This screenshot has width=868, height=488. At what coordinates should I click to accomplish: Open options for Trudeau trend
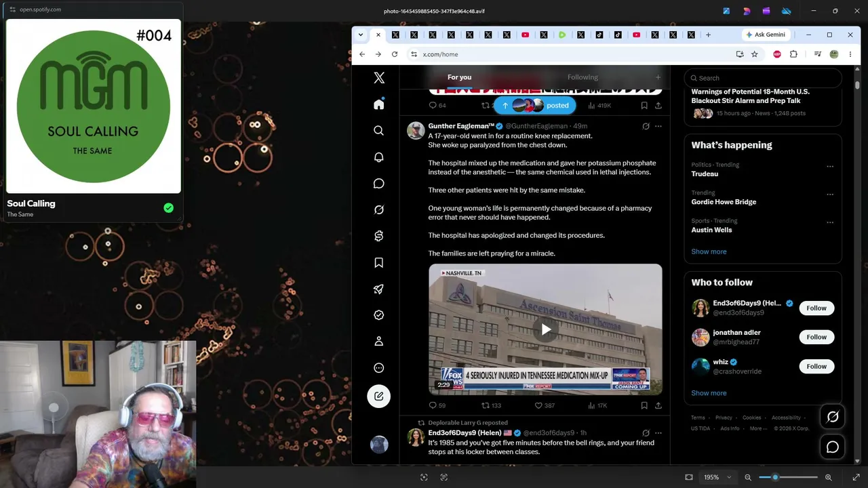[x=830, y=166]
